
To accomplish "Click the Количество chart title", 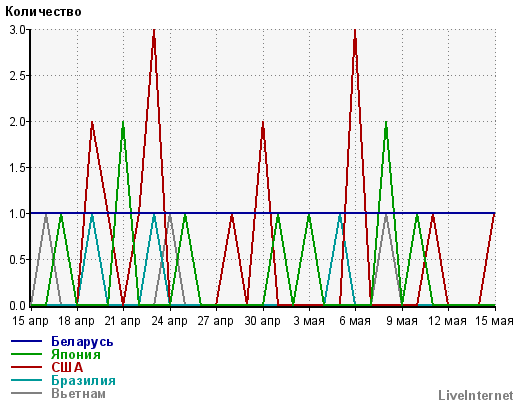I will pos(43,12).
